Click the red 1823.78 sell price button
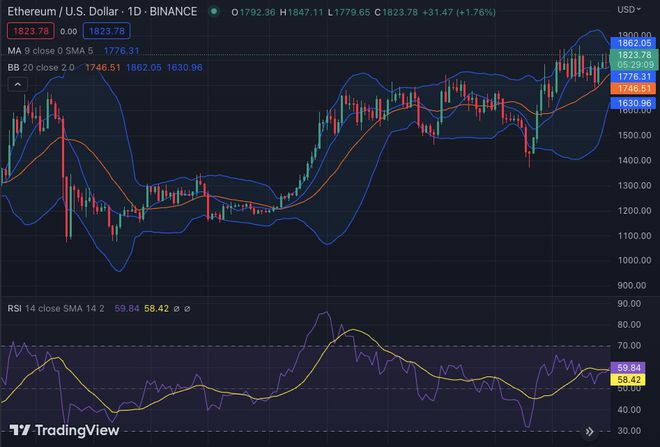 coord(28,31)
